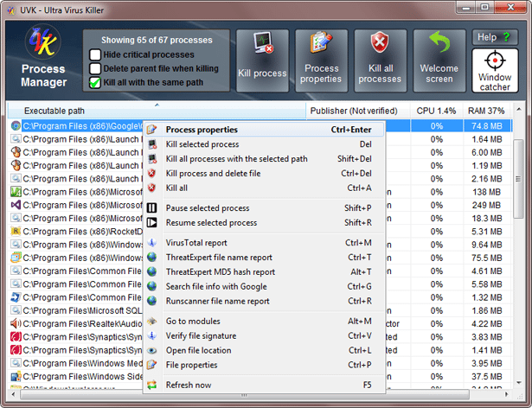Enable Hide critical processes checkbox

[x=96, y=54]
